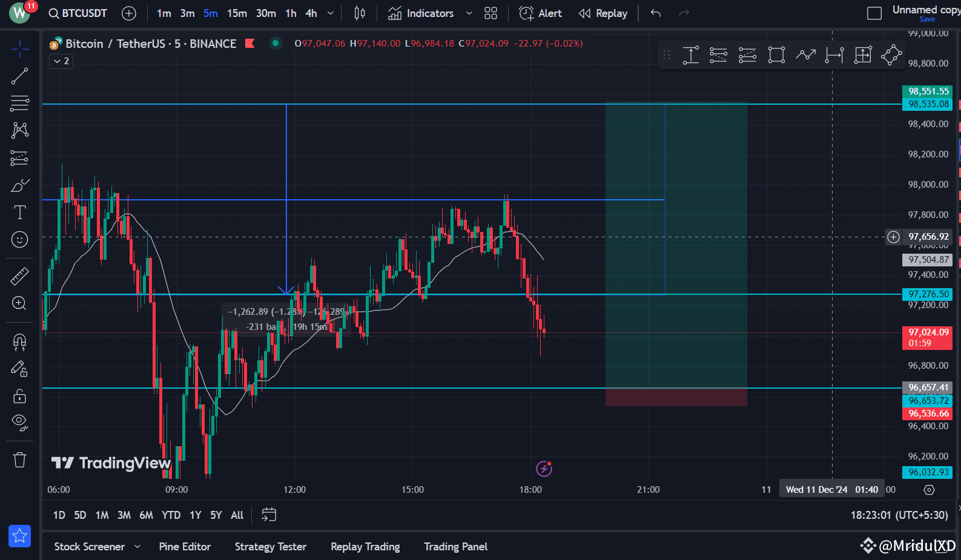This screenshot has height=560, width=961.
Task: Select the crosshair cursor tool
Action: pos(20,49)
